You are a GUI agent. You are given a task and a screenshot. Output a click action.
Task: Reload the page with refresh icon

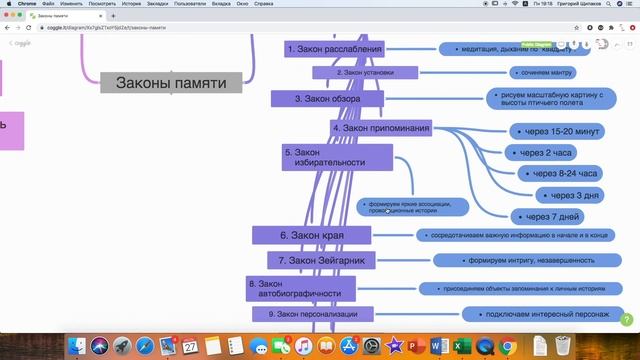click(x=29, y=28)
